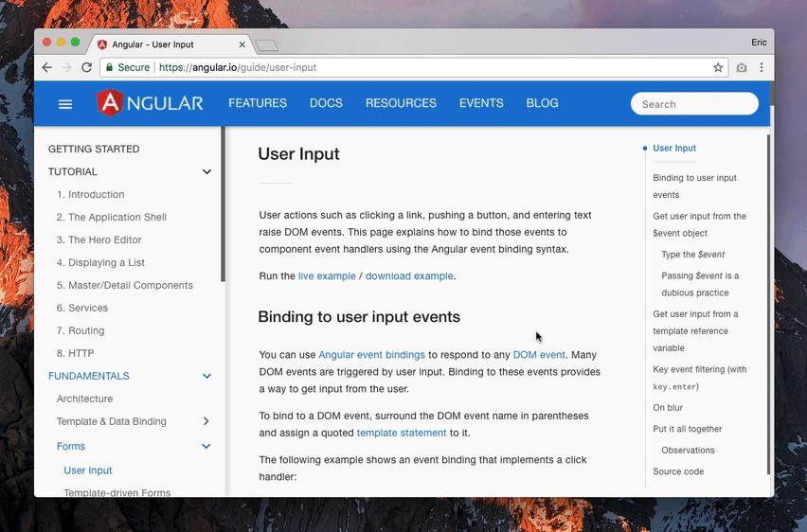The height and width of the screenshot is (532, 807).
Task: Expand Template & Data Binding chevron
Action: (x=206, y=421)
